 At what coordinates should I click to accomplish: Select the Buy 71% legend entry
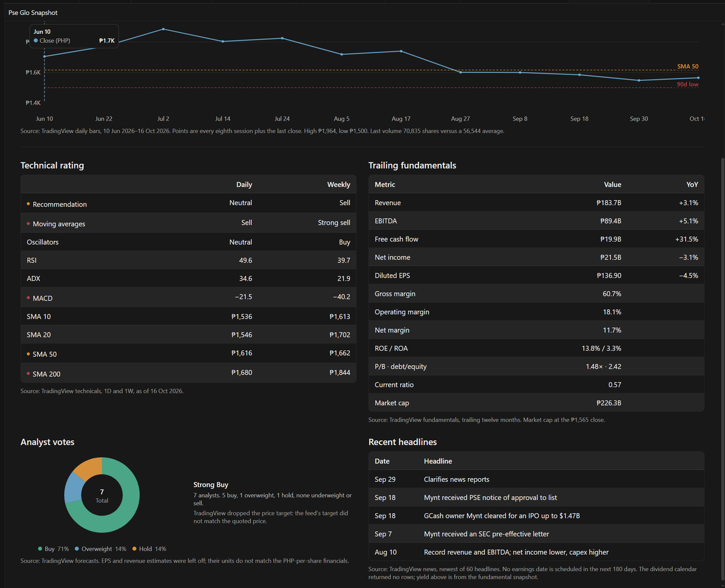(x=53, y=549)
